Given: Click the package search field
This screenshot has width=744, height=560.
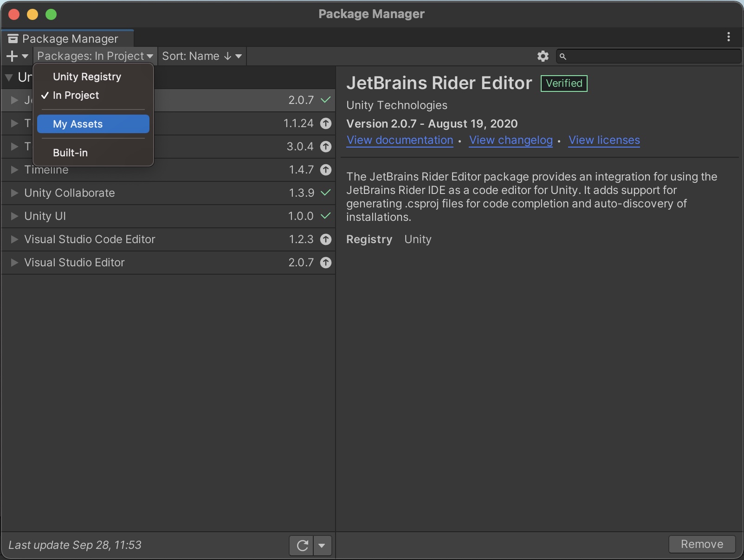Looking at the screenshot, I should pos(648,56).
